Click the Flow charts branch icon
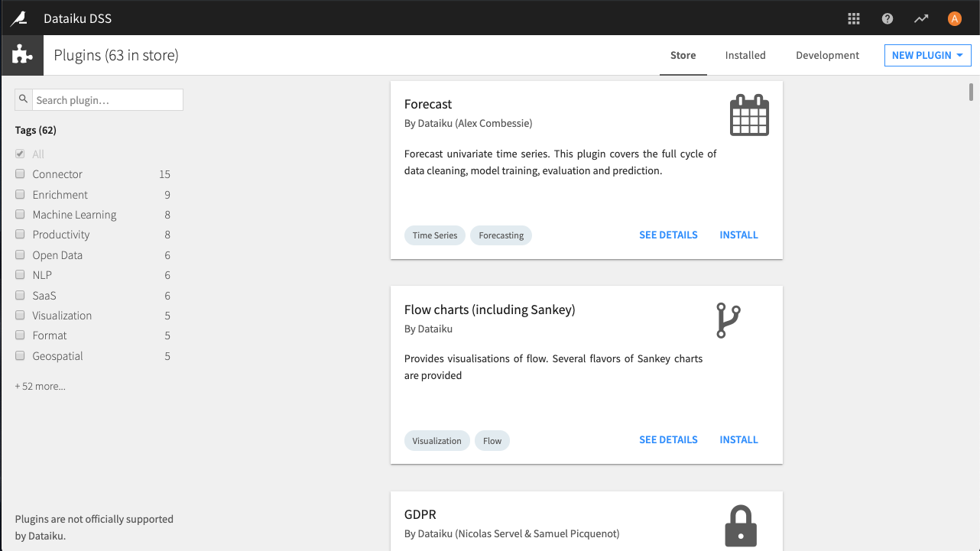This screenshot has height=551, width=980. click(x=728, y=320)
